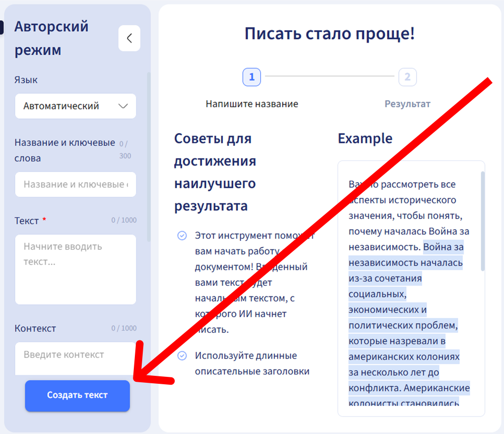Click the Example heading

pos(365,138)
